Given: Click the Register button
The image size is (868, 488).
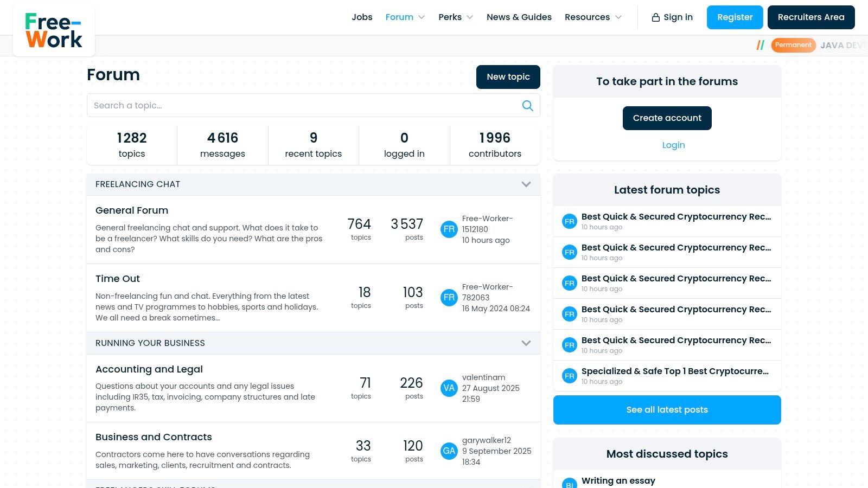Looking at the screenshot, I should coord(735,17).
